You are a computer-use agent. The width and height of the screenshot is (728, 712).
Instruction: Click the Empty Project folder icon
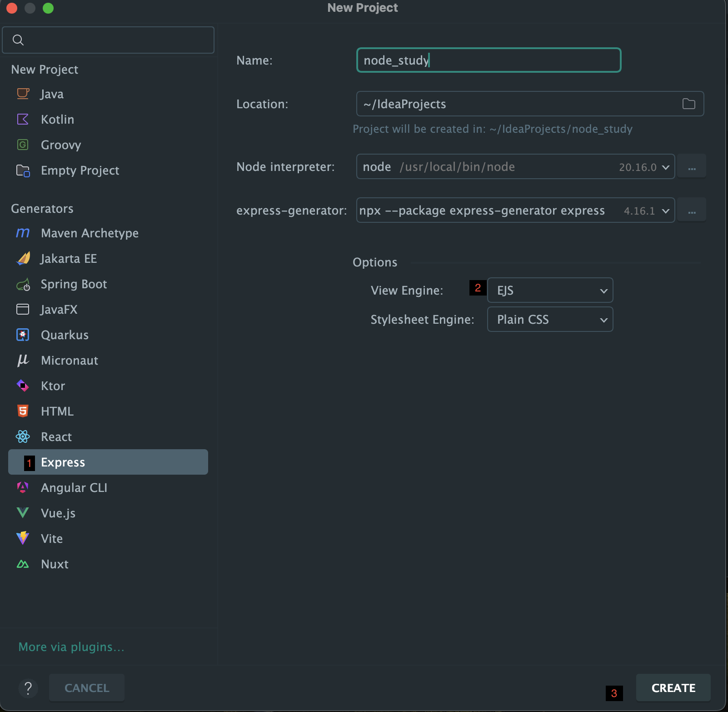(x=23, y=170)
